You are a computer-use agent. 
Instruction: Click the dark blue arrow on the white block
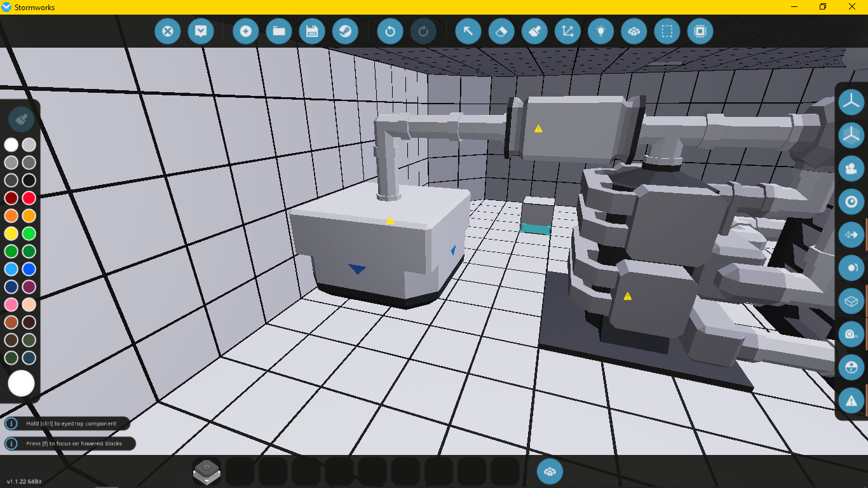click(x=357, y=269)
